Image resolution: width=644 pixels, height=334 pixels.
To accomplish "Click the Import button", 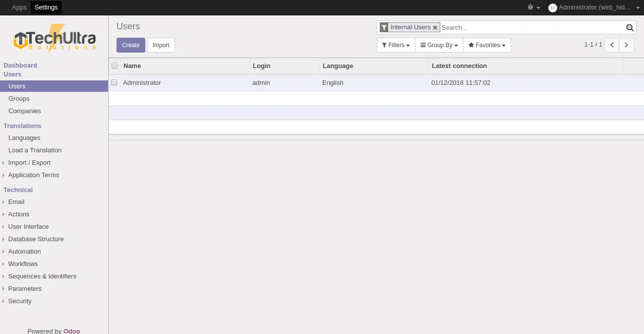I will [x=161, y=45].
